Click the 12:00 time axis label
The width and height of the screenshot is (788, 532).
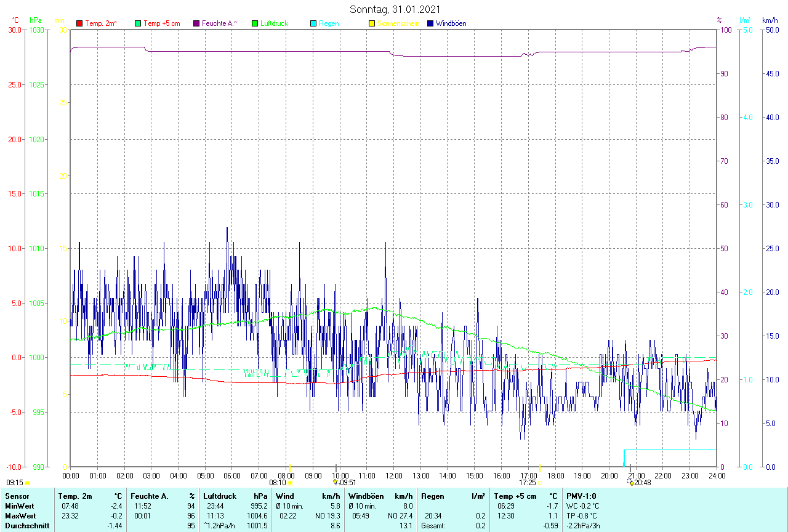(394, 475)
